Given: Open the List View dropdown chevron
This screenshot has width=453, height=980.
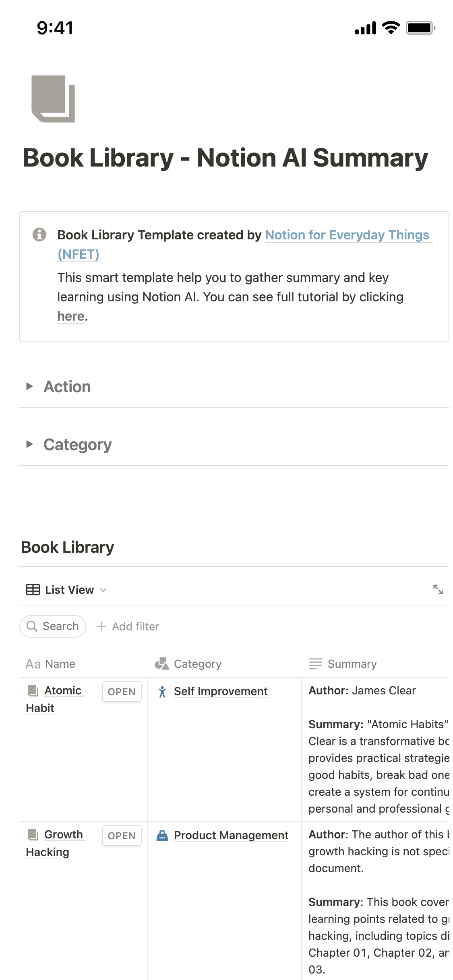Looking at the screenshot, I should (103, 590).
